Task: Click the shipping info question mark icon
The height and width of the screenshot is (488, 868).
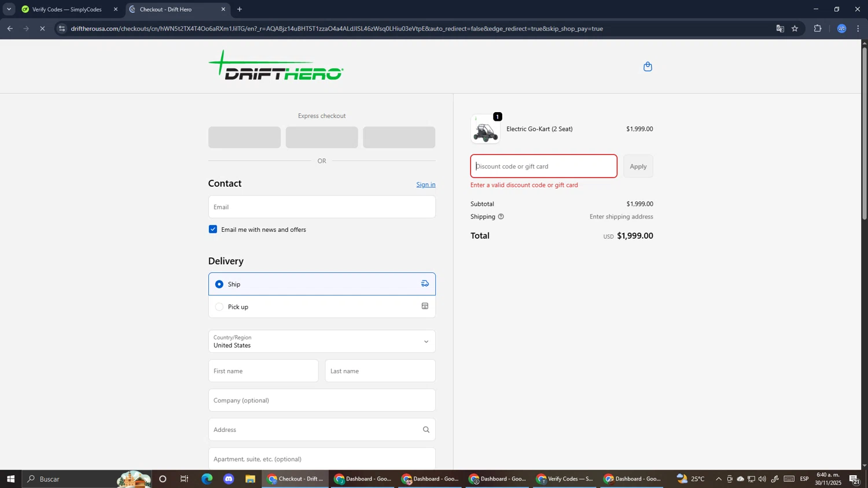Action: click(501, 217)
